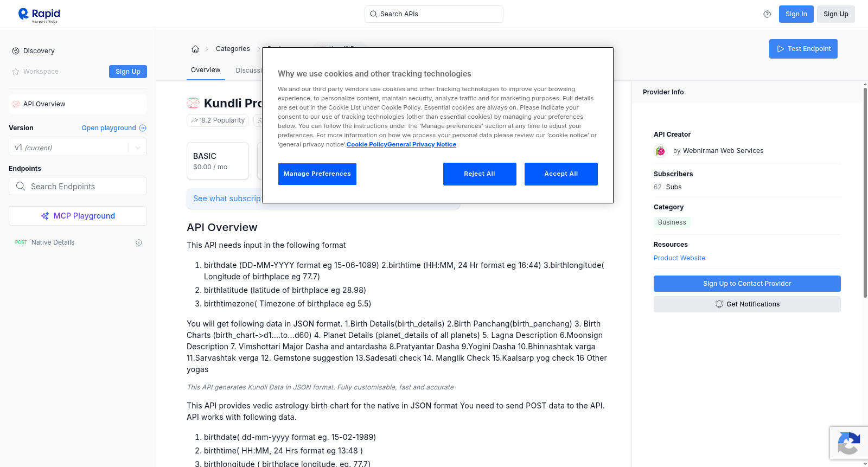Click the Workspace star icon
The width and height of the screenshot is (868, 467).
tap(16, 72)
